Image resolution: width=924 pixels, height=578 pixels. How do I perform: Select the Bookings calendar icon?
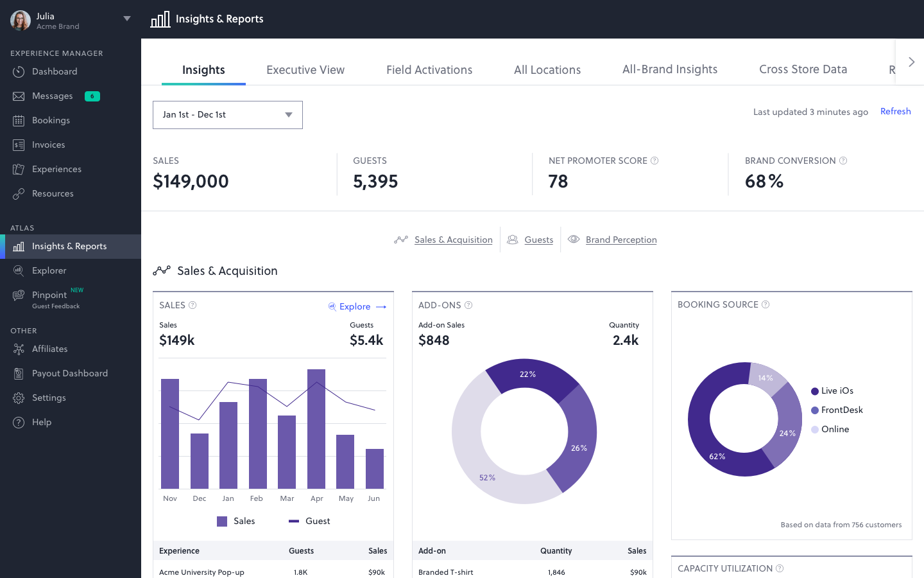tap(20, 120)
